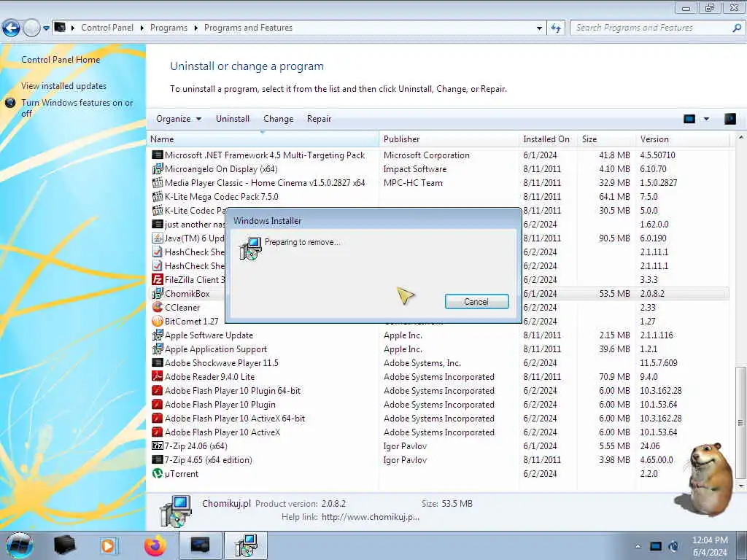Click the Media Player Classic row icon

click(158, 182)
